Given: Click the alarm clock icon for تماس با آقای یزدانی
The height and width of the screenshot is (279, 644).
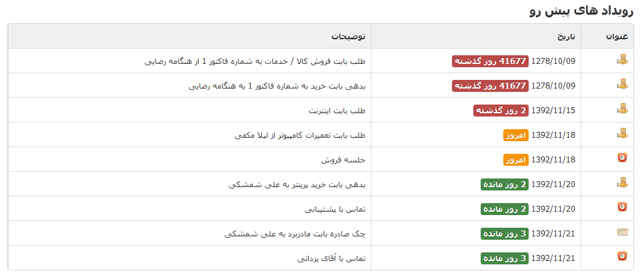Looking at the screenshot, I should 622,257.
